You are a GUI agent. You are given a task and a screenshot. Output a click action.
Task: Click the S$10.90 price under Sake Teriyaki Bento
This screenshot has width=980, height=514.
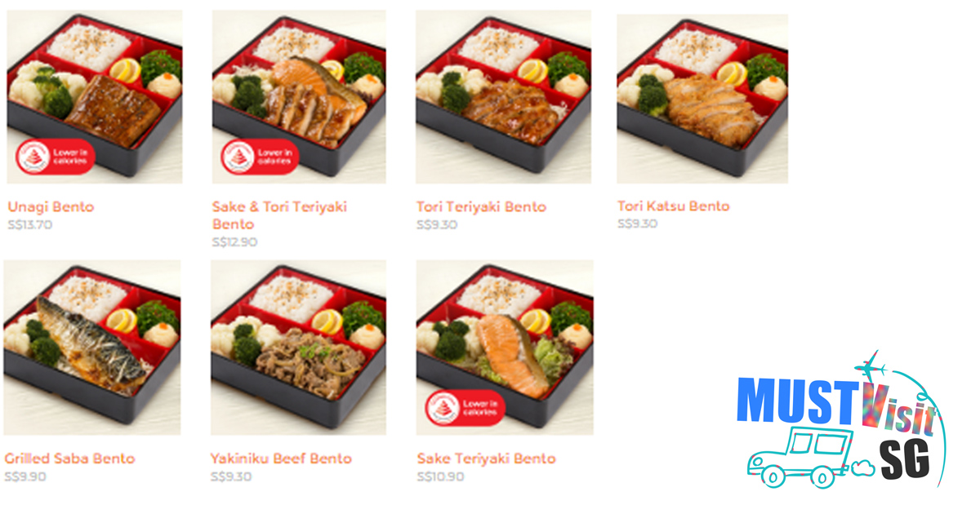point(440,476)
